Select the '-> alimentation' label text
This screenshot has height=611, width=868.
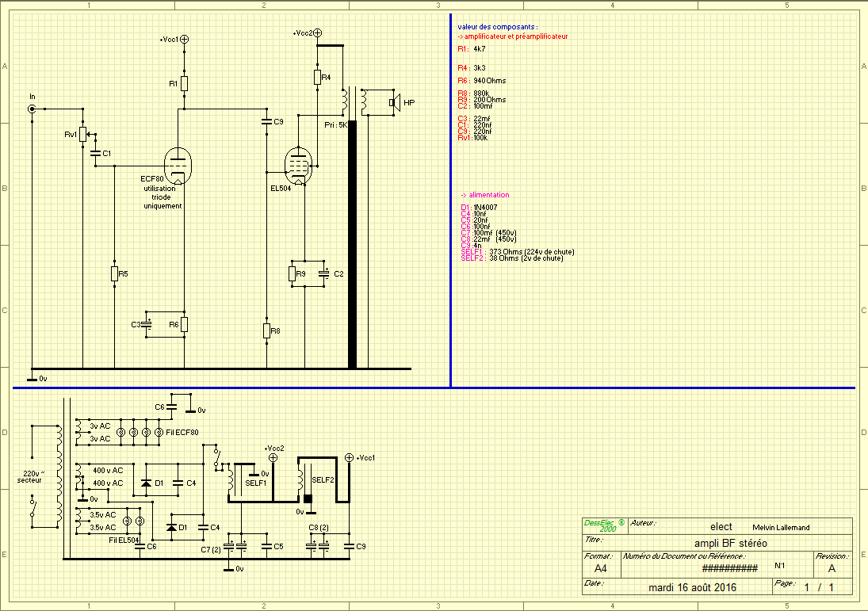click(485, 195)
